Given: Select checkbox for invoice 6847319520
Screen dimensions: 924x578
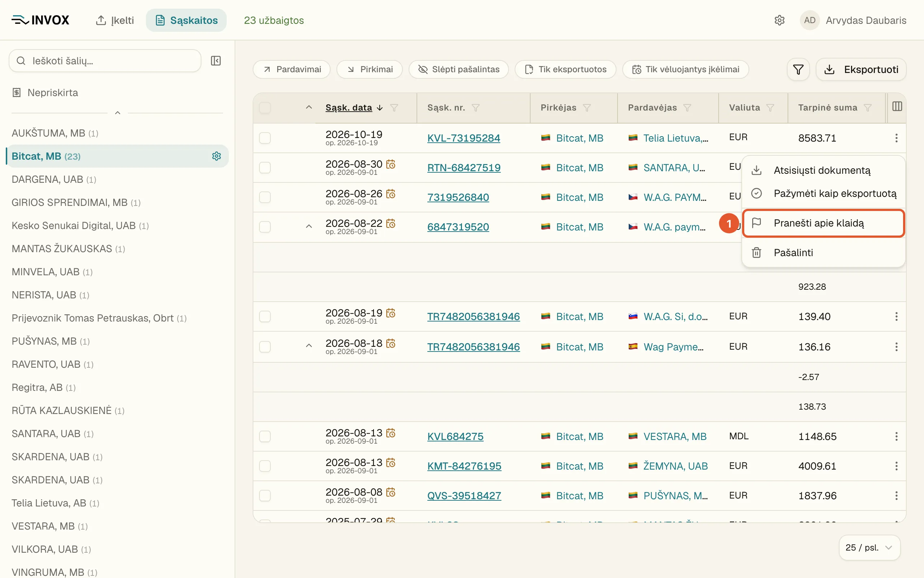Looking at the screenshot, I should pos(265,227).
